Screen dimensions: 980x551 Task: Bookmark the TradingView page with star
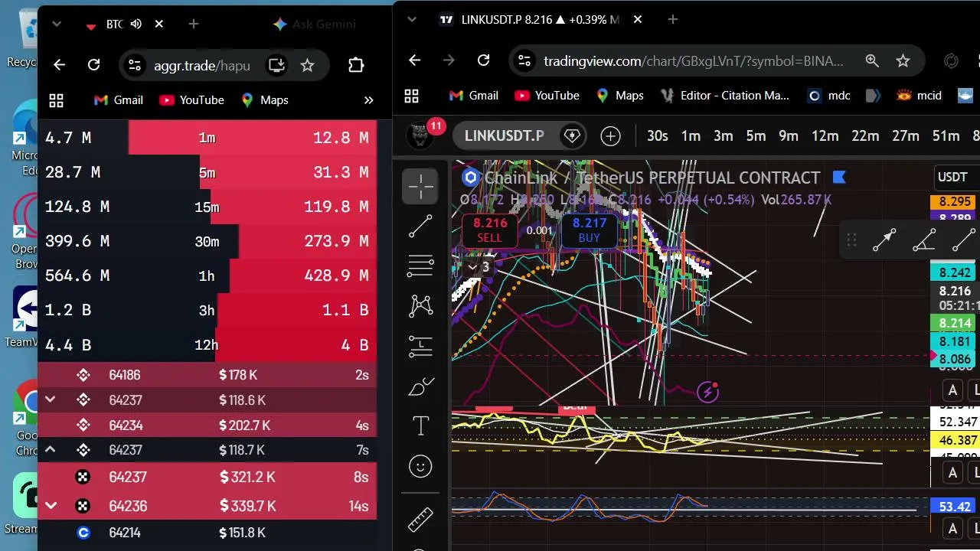tap(903, 60)
